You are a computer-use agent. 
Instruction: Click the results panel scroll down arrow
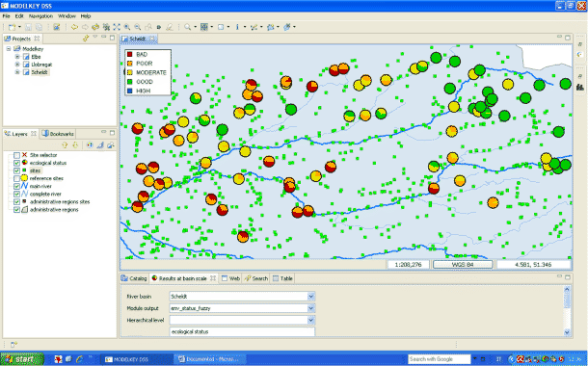pyautogui.click(x=567, y=332)
